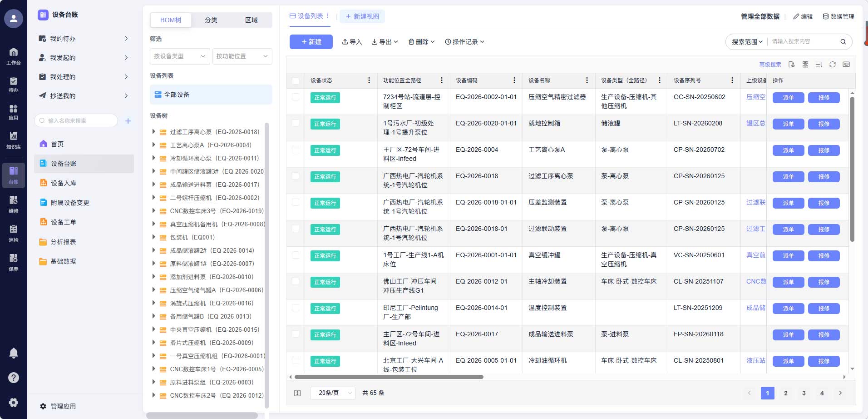Open 知识库 from the left rail
868x419 pixels.
click(x=14, y=140)
